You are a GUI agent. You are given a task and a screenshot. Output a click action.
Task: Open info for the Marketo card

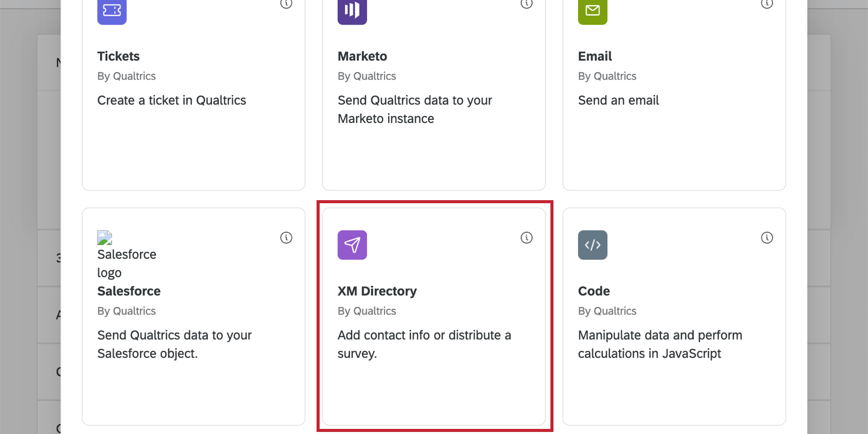coord(526,4)
